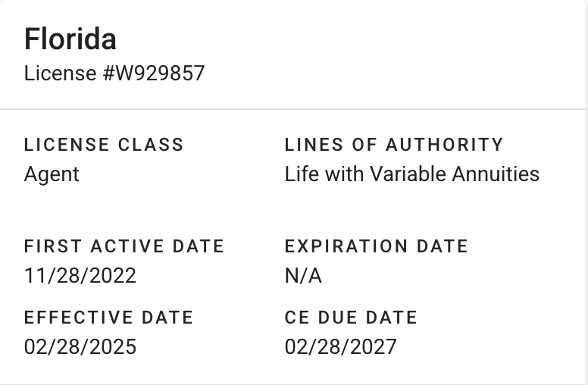Select the Agent license class value
The image size is (588, 385).
[x=52, y=174]
